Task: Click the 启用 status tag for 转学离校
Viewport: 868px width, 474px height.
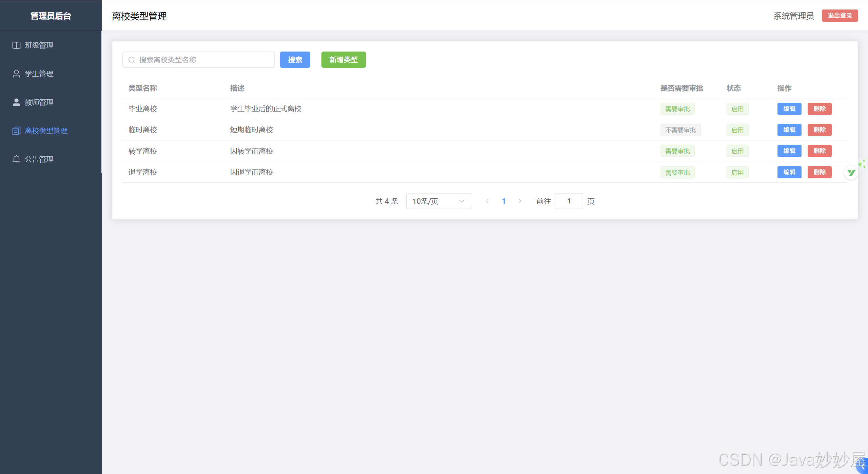Action: [x=737, y=151]
